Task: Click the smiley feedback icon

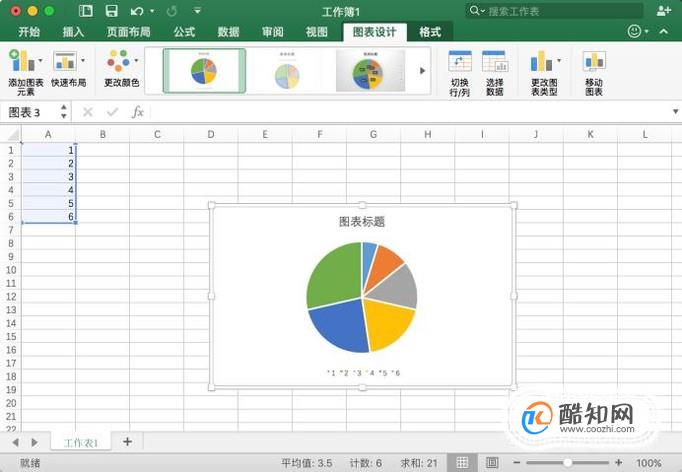Action: [635, 31]
